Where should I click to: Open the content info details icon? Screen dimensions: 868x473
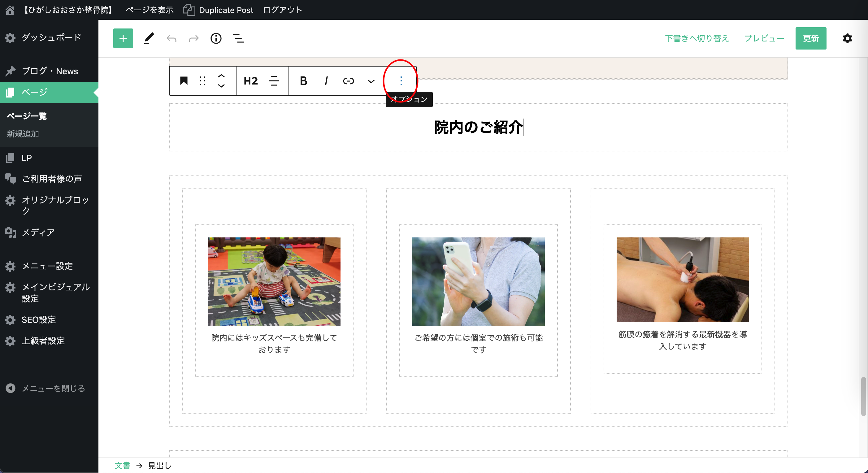[216, 38]
